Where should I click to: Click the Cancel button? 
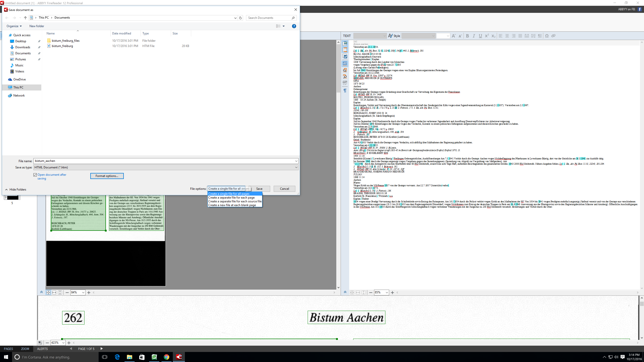(x=284, y=189)
